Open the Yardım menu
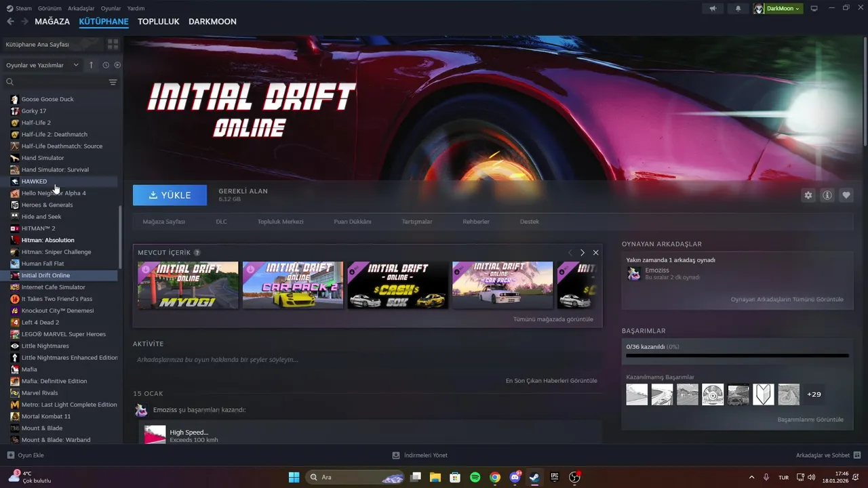This screenshot has height=488, width=868. tap(136, 9)
